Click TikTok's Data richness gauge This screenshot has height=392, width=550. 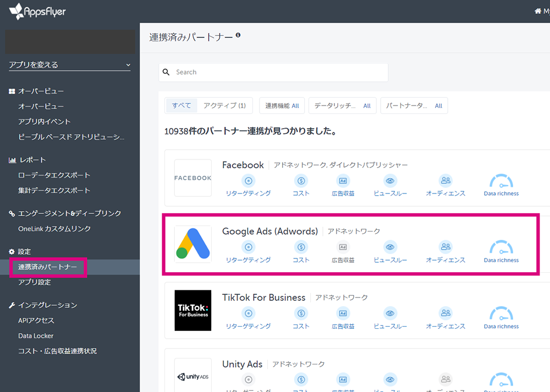501,313
